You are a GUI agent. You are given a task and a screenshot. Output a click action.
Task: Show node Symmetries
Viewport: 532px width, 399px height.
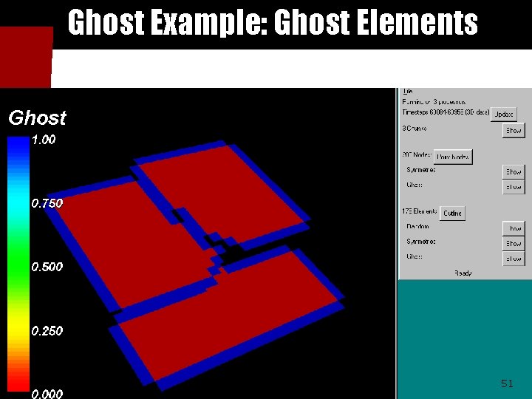click(x=514, y=171)
